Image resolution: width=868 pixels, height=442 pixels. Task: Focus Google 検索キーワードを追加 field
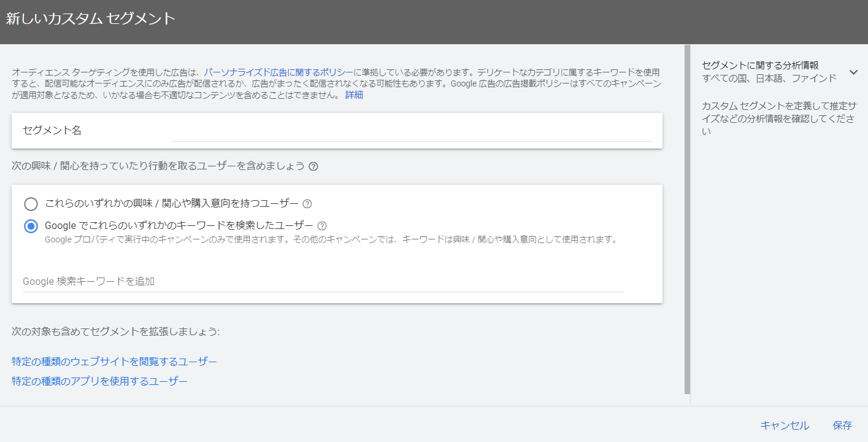[323, 281]
